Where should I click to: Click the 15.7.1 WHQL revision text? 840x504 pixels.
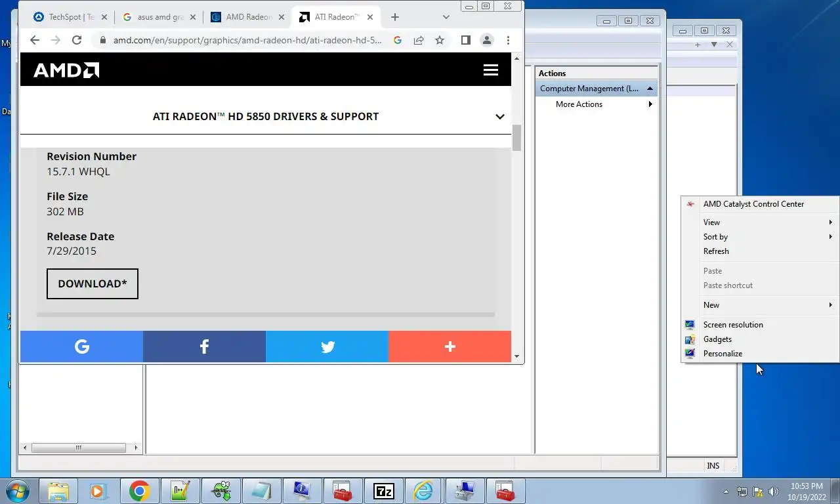point(78,172)
